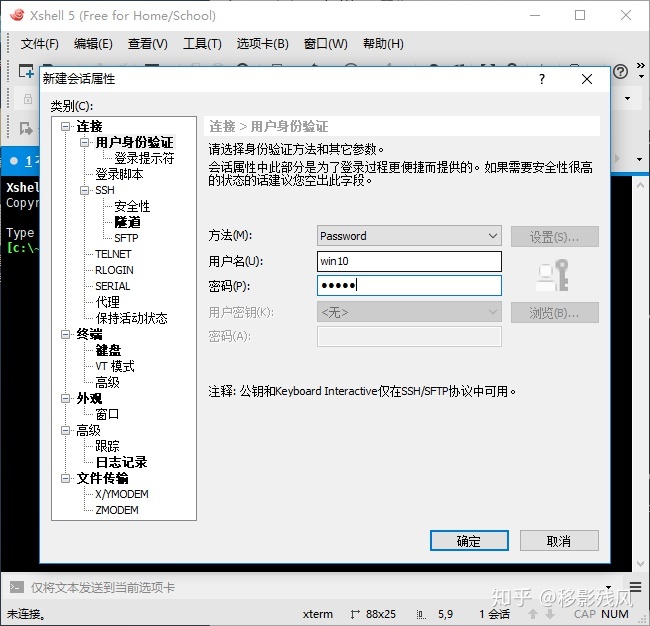Open the 工具(T) menu

click(203, 44)
